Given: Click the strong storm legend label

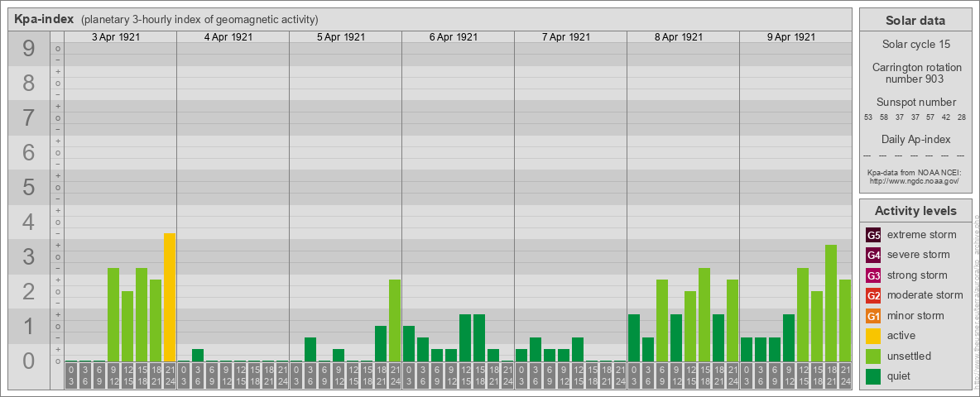Looking at the screenshot, I should pyautogui.click(x=917, y=275).
